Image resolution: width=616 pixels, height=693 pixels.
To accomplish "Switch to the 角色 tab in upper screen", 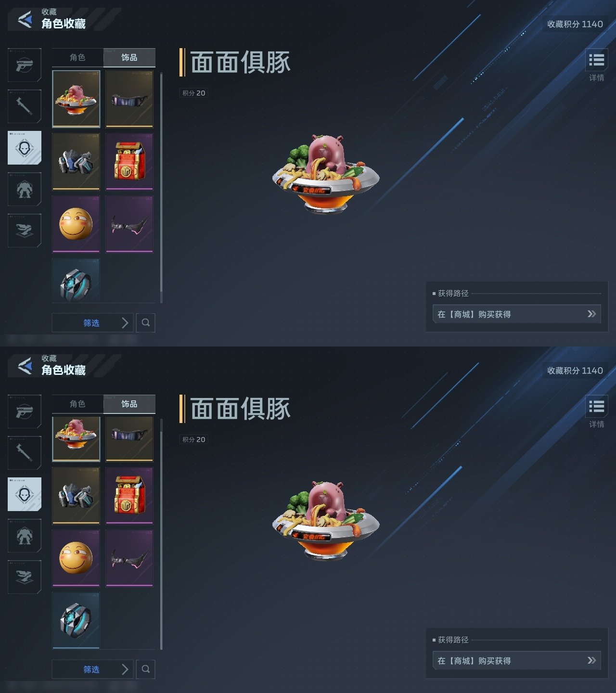I will pyautogui.click(x=77, y=57).
